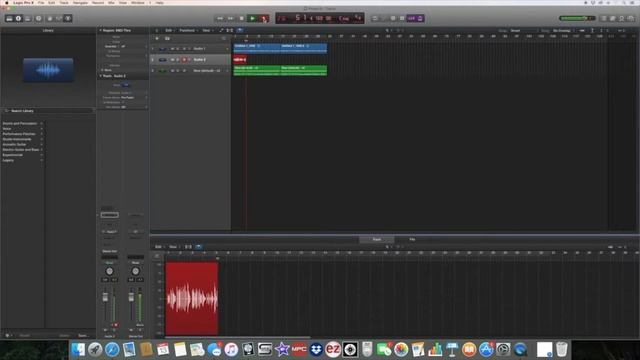Toggle the Cycle mode button
Viewport: 640px width, 360px height.
(x=374, y=18)
